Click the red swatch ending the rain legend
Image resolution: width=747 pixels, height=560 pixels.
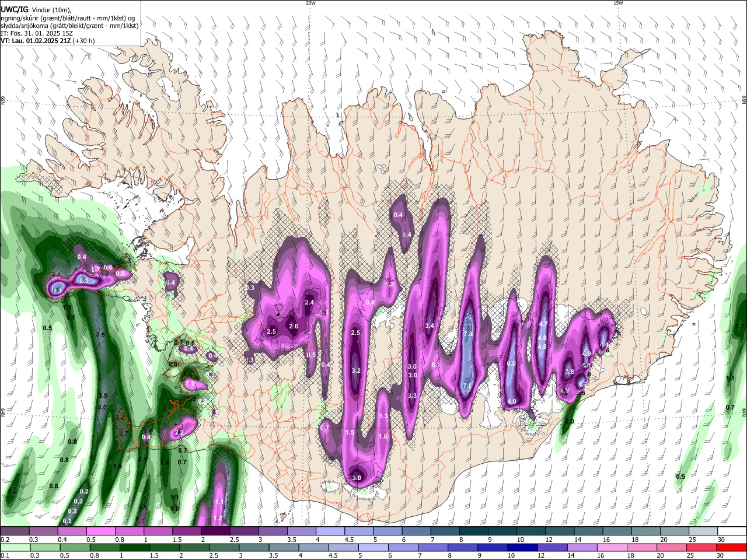coord(732,547)
